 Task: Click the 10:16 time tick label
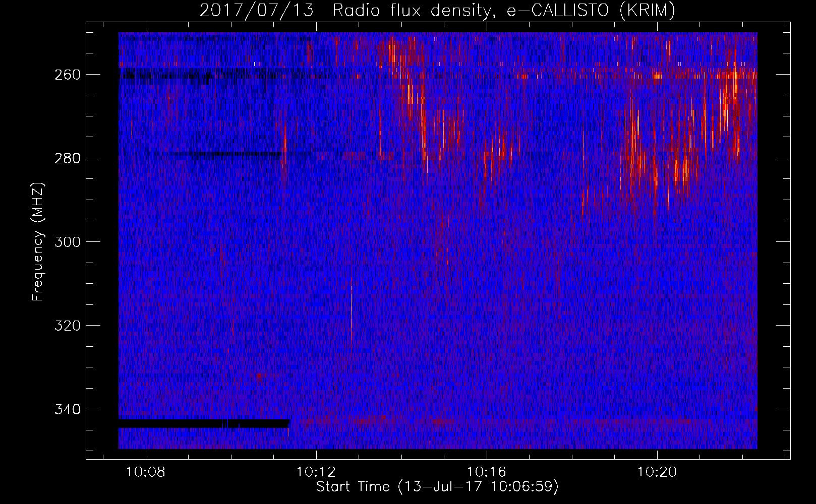pyautogui.click(x=487, y=472)
